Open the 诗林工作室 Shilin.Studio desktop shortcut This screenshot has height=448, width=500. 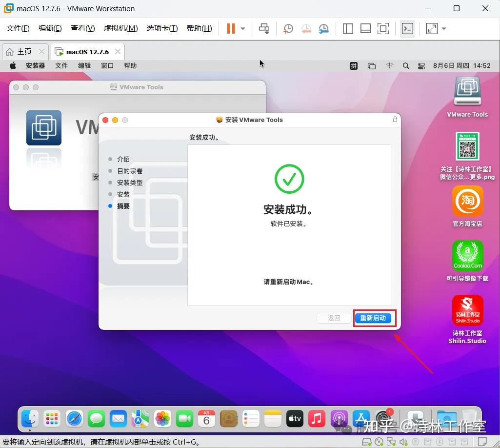[467, 319]
